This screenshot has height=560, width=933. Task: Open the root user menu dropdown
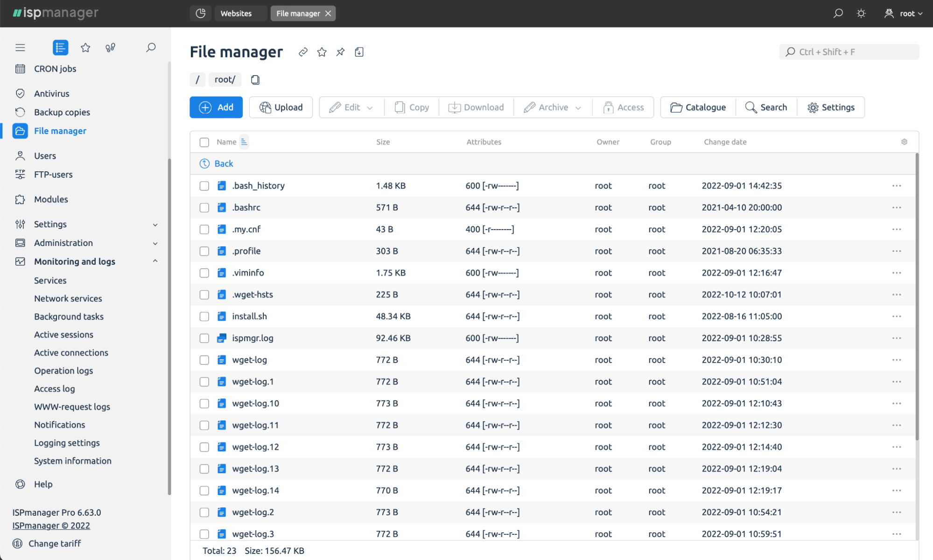click(x=904, y=13)
